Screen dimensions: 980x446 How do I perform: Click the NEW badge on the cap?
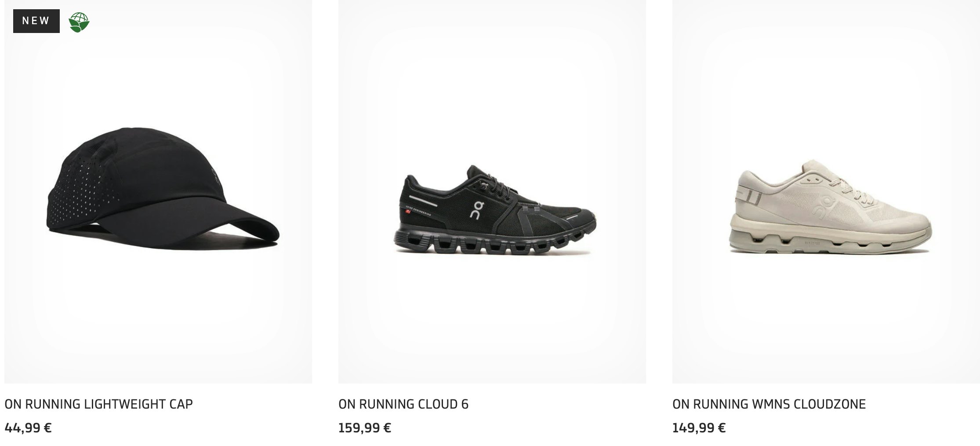(x=36, y=21)
